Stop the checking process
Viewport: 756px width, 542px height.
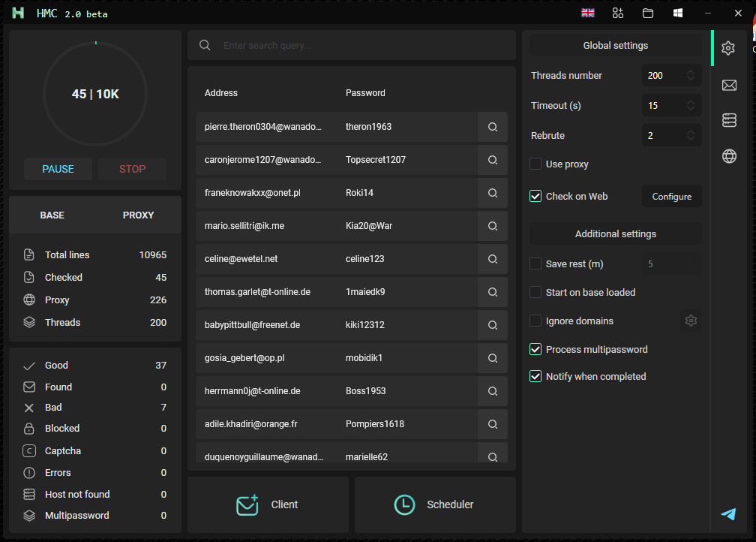[x=132, y=169]
